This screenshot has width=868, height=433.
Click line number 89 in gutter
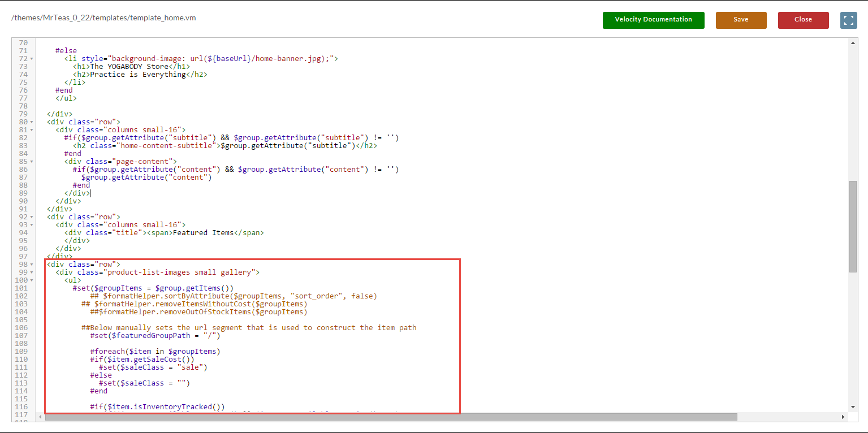click(23, 193)
